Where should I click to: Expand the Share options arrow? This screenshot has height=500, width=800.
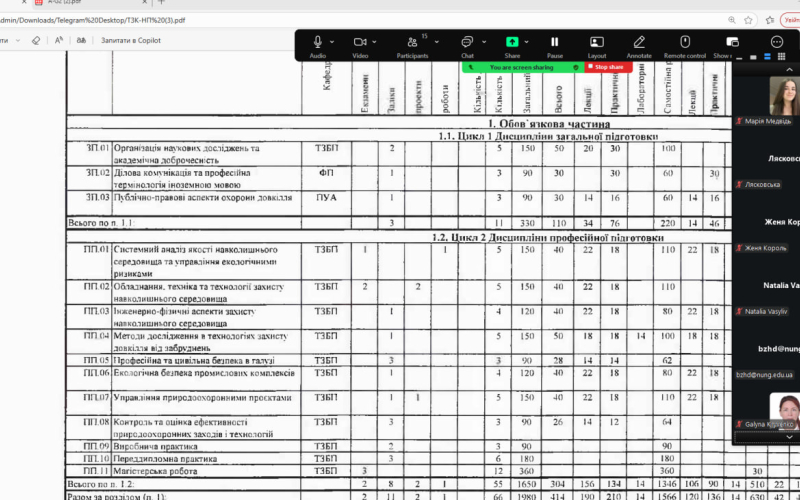pos(526,42)
